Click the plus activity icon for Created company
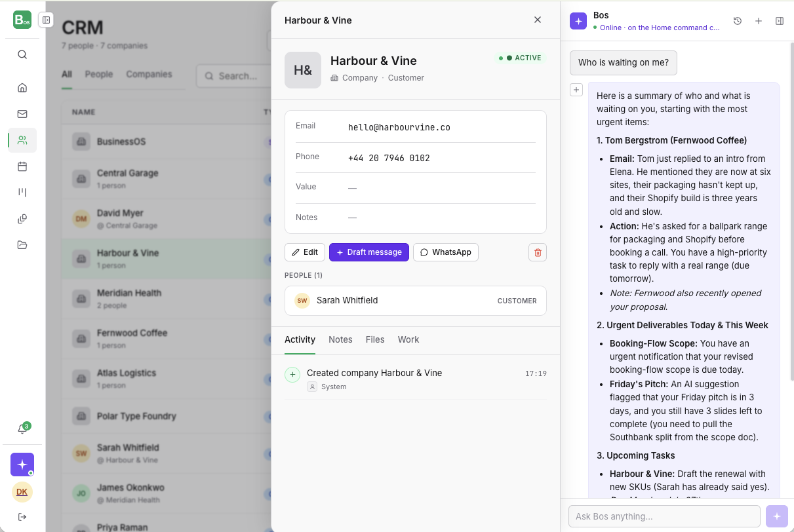 click(292, 374)
